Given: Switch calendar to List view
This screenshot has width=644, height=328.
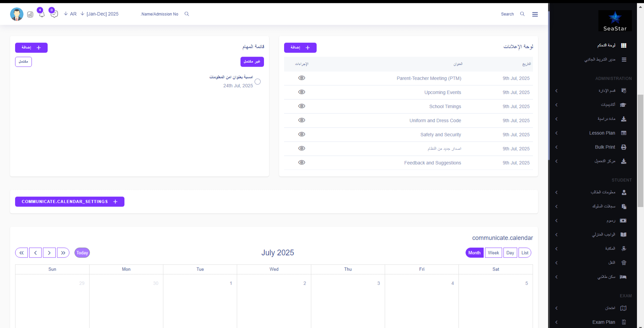Looking at the screenshot, I should [x=525, y=253].
